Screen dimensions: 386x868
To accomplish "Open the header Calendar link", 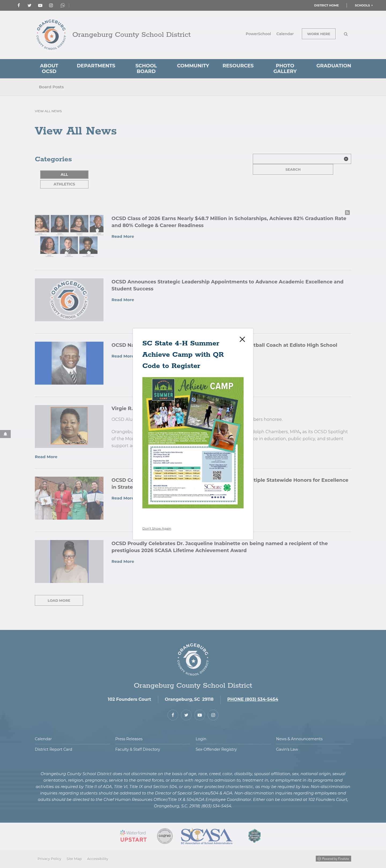I will pos(285,34).
